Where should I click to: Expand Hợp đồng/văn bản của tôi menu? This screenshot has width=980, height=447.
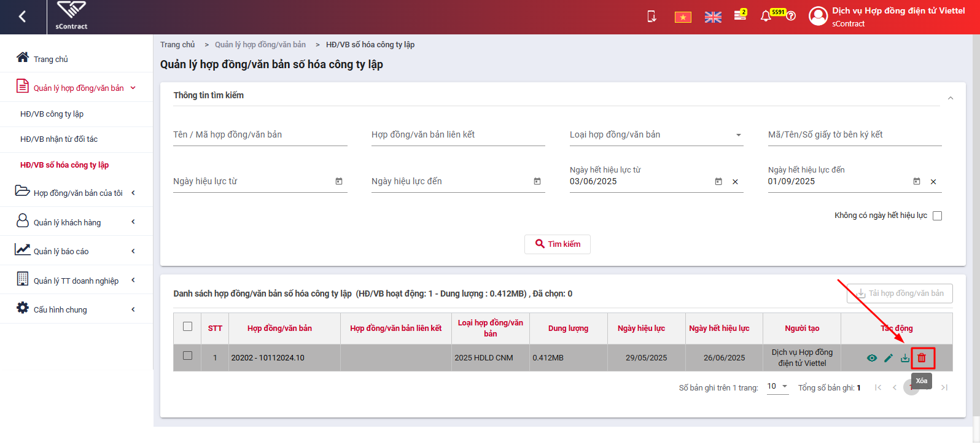point(76,192)
